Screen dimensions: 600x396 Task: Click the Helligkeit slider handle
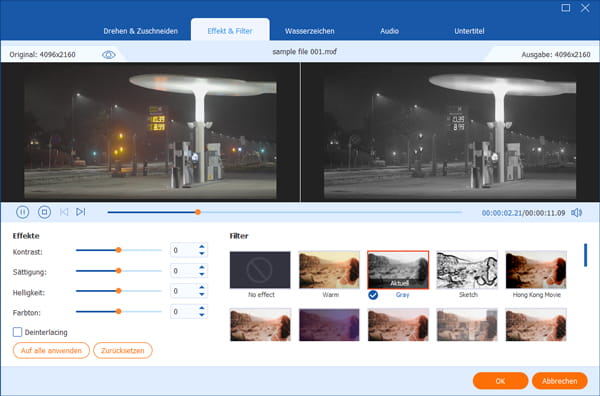tap(119, 291)
